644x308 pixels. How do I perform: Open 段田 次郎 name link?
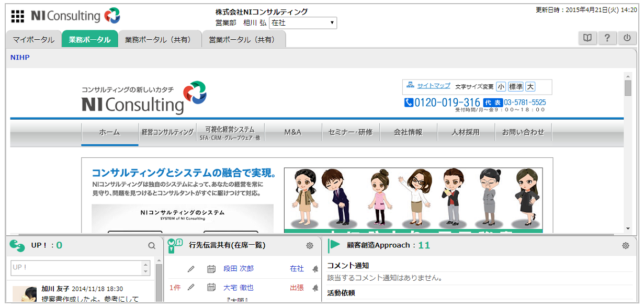coord(239,269)
